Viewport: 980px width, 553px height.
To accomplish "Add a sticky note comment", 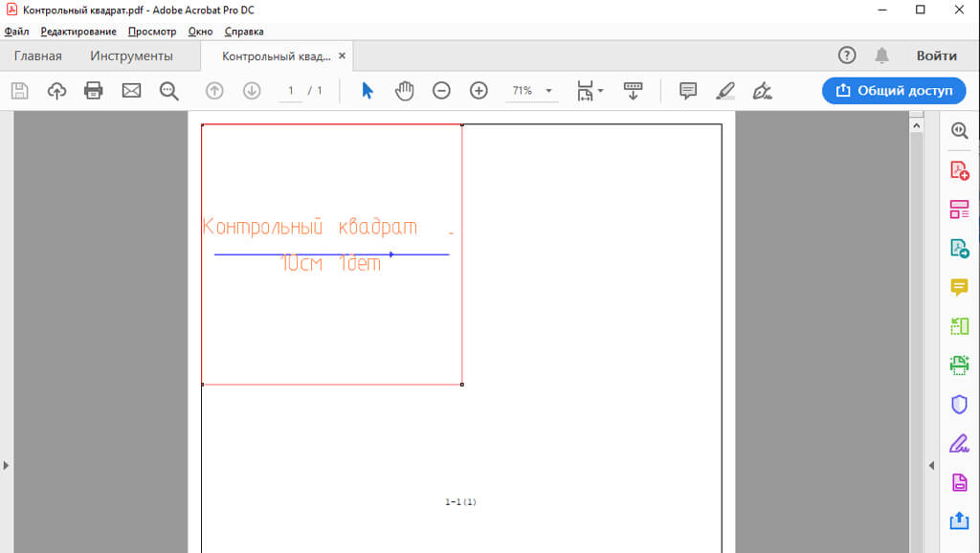I will pyautogui.click(x=687, y=91).
